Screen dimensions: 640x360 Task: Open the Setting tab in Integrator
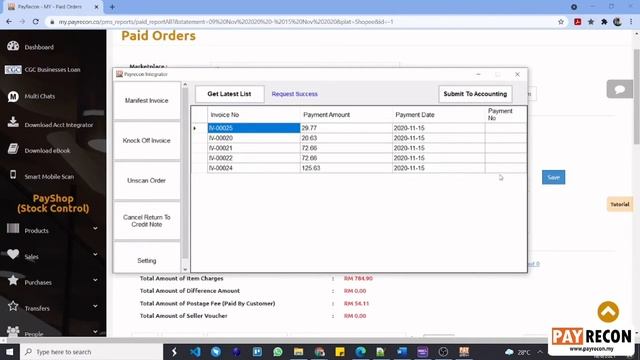pos(147,258)
